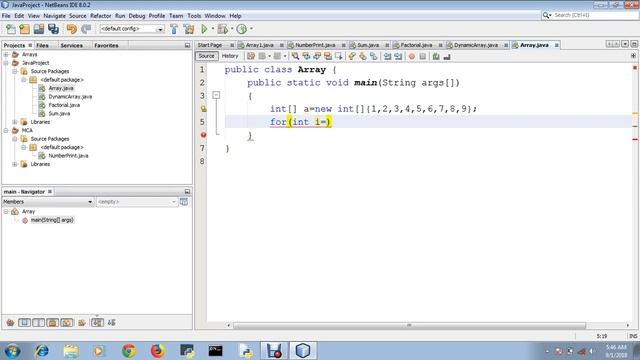Minimize the Projects panel
This screenshot has height=360, width=640.
(187, 45)
